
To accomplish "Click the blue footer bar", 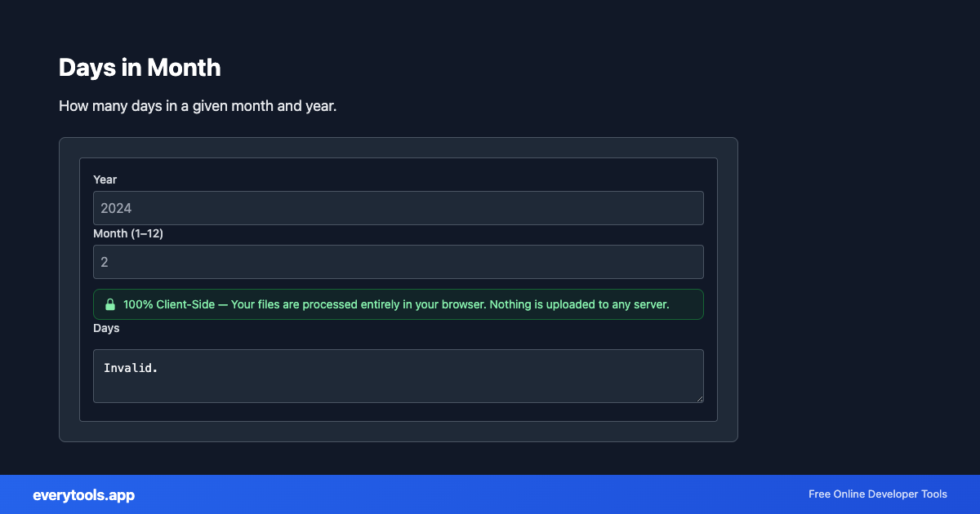I will click(x=490, y=494).
